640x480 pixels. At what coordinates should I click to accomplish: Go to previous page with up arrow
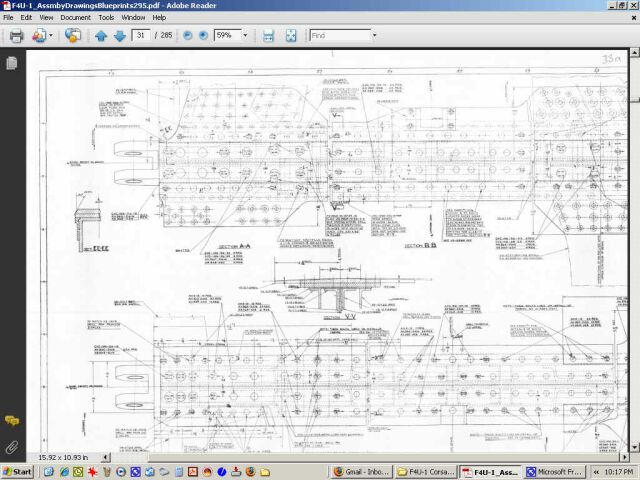(100, 35)
